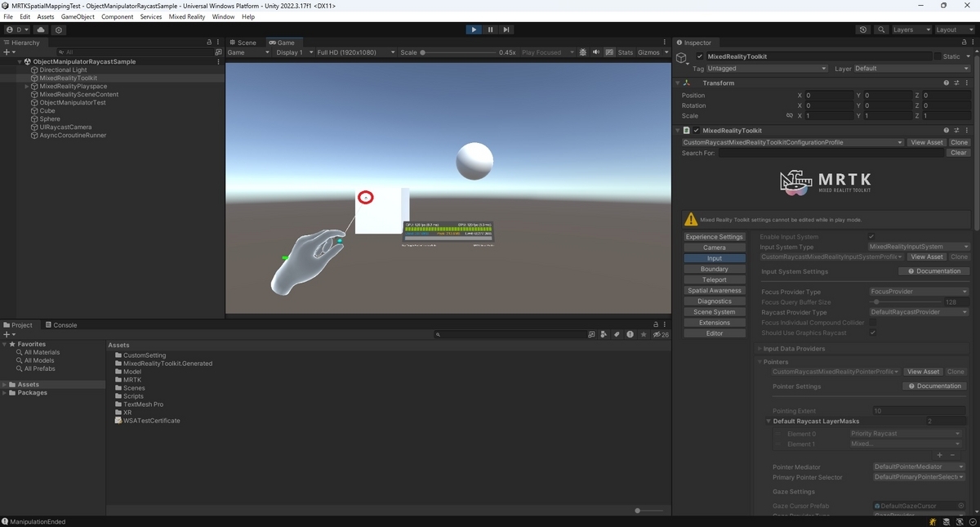Click the scale constrain-proportions link icon
The height and width of the screenshot is (527, 980).
coord(789,116)
